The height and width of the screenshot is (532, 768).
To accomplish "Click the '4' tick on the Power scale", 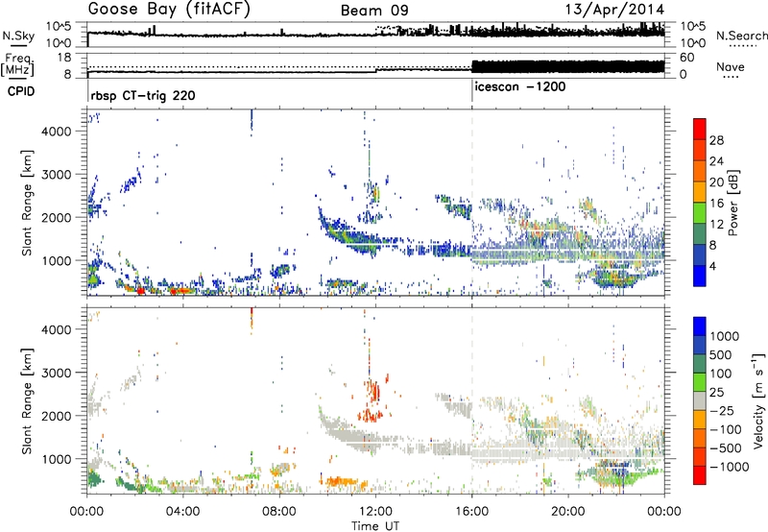I will click(x=713, y=266).
